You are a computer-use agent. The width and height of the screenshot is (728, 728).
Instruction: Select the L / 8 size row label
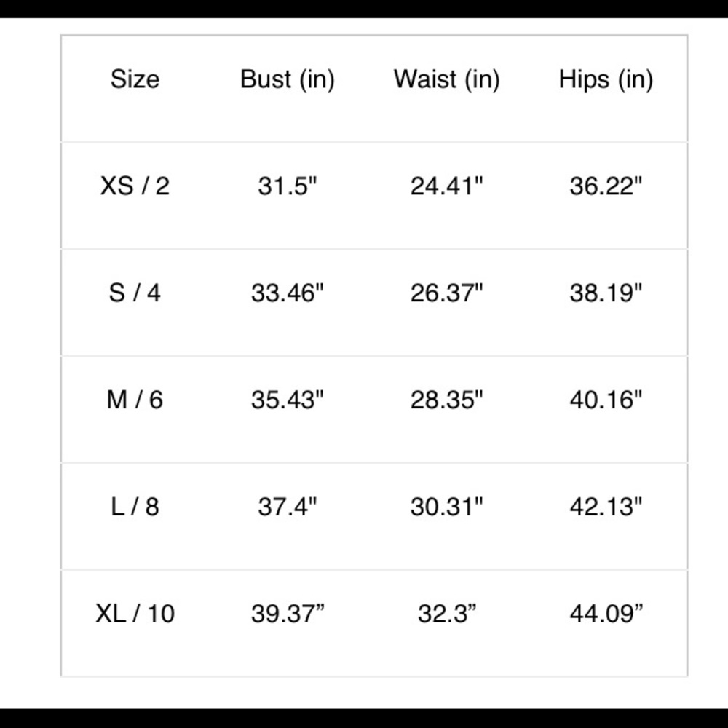135,507
